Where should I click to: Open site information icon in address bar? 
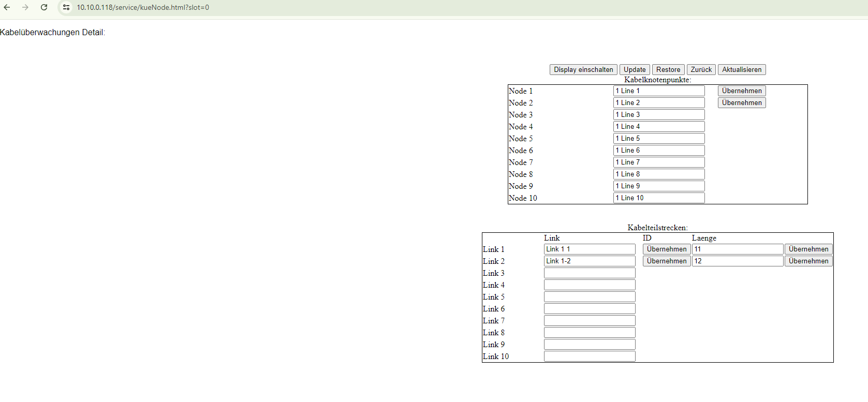(66, 7)
